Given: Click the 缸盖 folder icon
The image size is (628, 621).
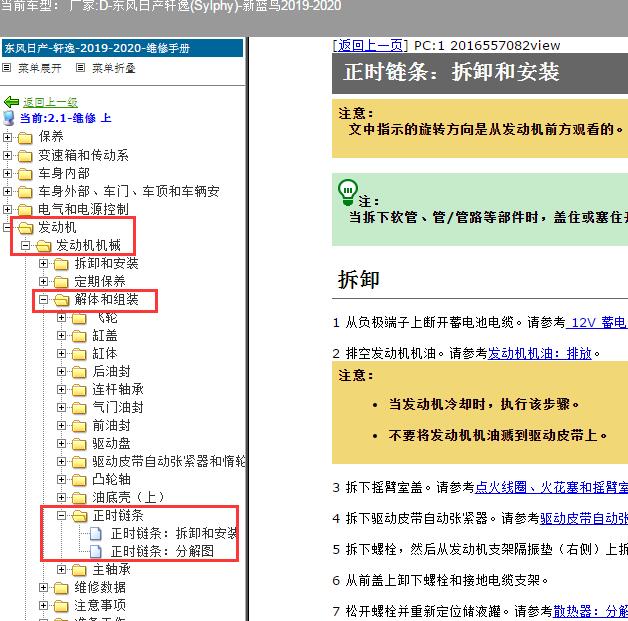Looking at the screenshot, I should [x=79, y=336].
